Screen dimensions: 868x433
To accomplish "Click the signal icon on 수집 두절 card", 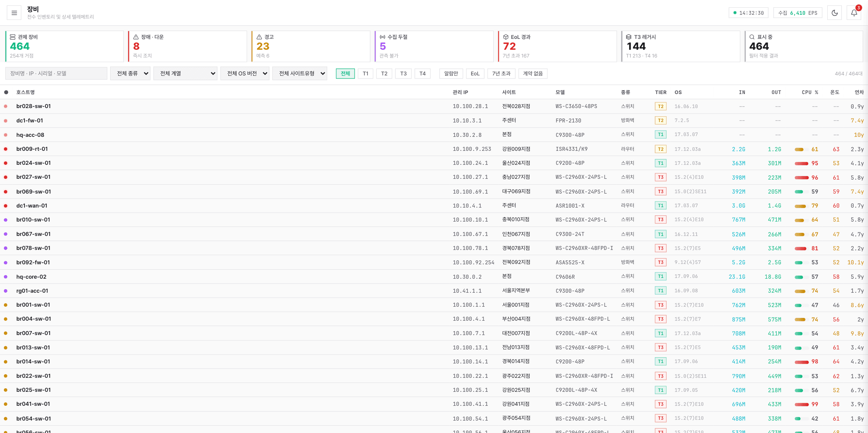I will [x=383, y=37].
